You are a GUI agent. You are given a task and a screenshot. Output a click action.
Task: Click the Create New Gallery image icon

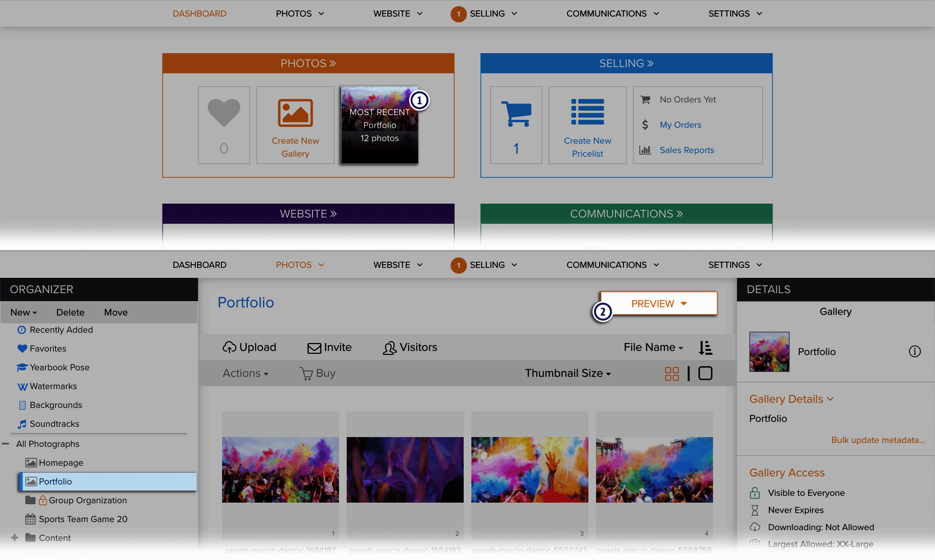[295, 113]
